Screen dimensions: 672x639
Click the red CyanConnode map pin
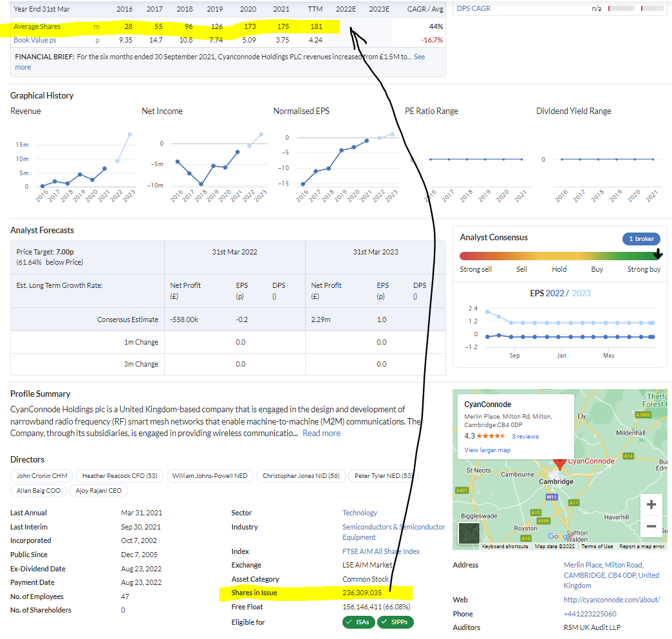[x=559, y=463]
